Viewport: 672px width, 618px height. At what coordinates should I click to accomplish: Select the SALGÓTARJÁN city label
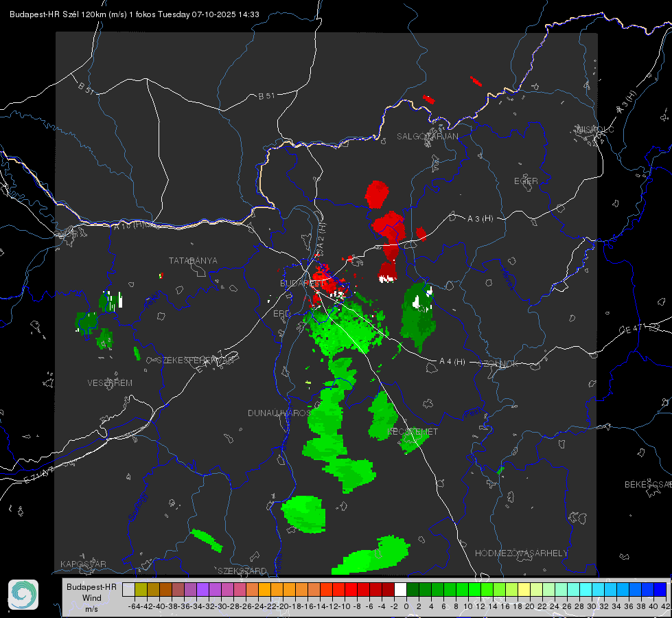point(427,137)
